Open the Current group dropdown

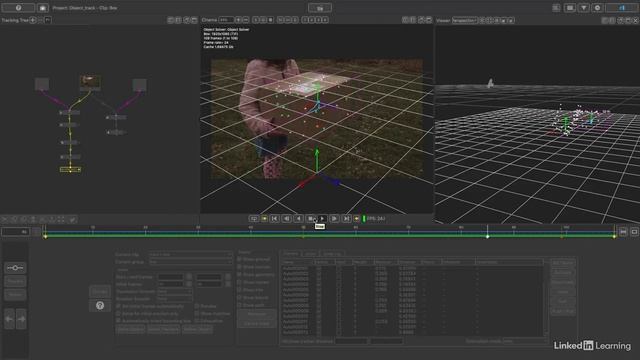point(191,262)
